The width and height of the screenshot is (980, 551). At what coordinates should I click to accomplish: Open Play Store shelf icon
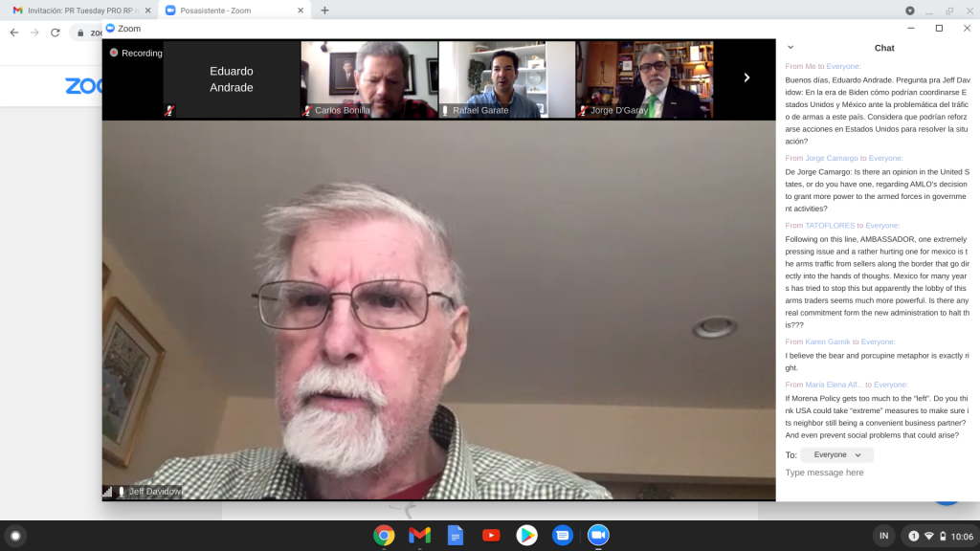tap(526, 536)
